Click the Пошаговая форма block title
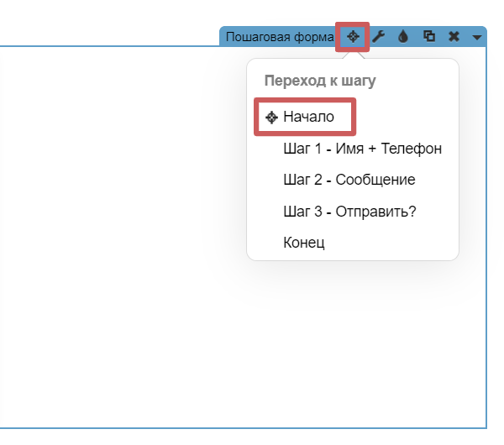The height and width of the screenshot is (445, 504). (281, 37)
